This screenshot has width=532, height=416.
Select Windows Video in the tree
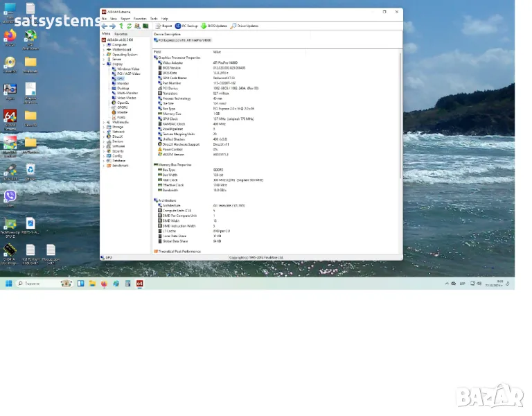pyautogui.click(x=128, y=69)
